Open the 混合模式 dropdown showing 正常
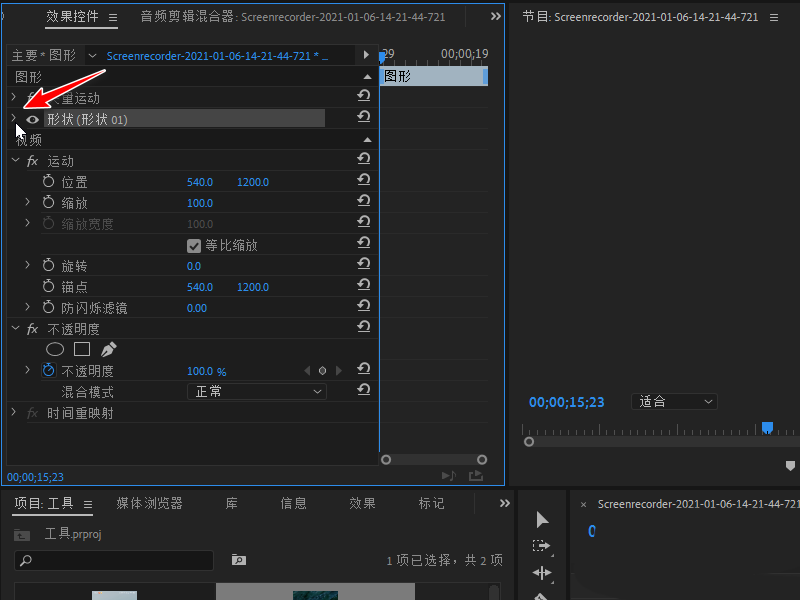This screenshot has height=600, width=800. coord(256,390)
